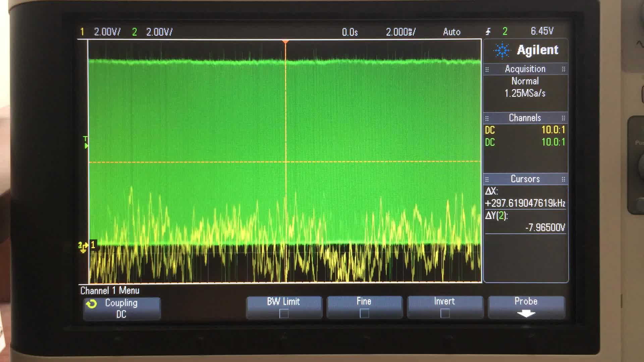Select the channel 2 2.00V/ scale readout
The width and height of the screenshot is (644, 362).
159,32
